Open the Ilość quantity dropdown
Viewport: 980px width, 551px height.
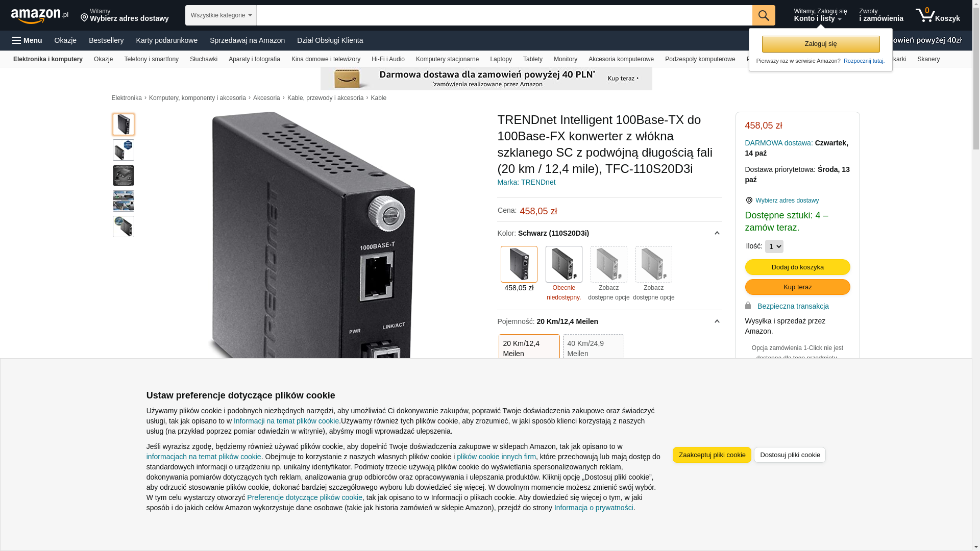pos(774,246)
